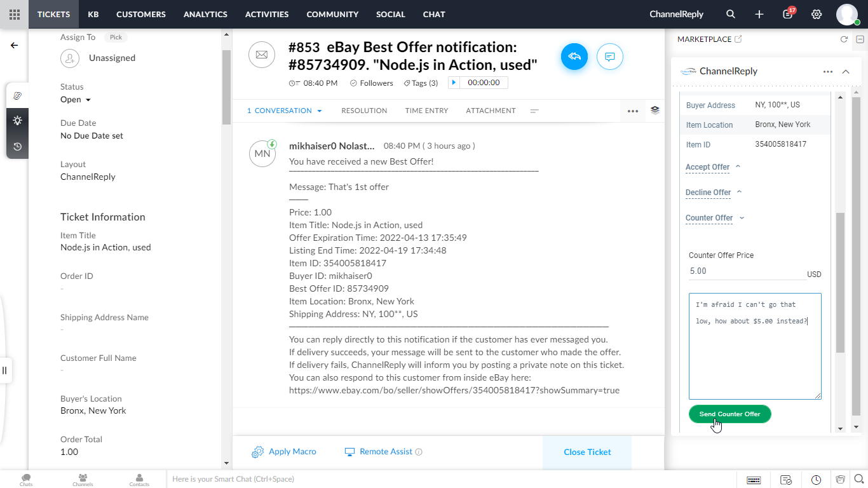Screen dimensions: 868x488
Task: Open Tags (3) link
Action: (x=421, y=83)
